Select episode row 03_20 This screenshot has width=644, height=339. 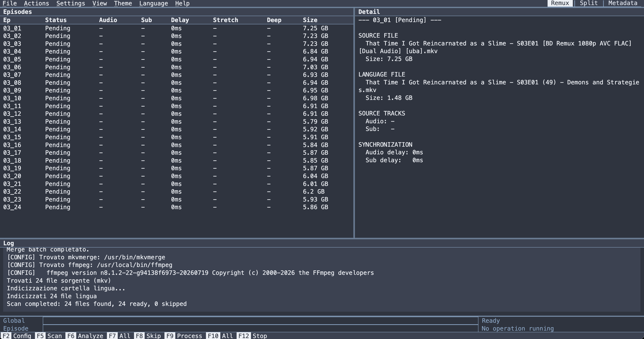tap(176, 176)
